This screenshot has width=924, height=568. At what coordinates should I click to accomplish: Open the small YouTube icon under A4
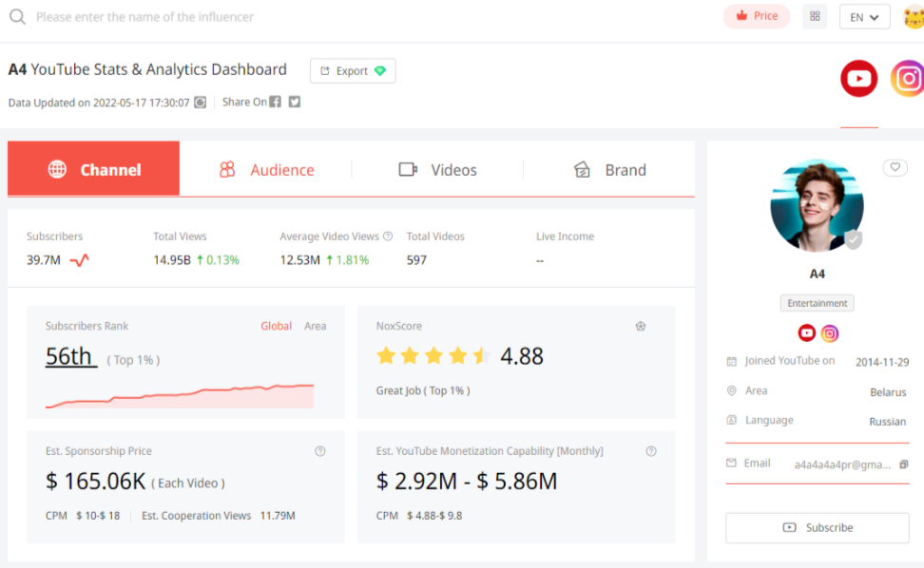tap(807, 333)
